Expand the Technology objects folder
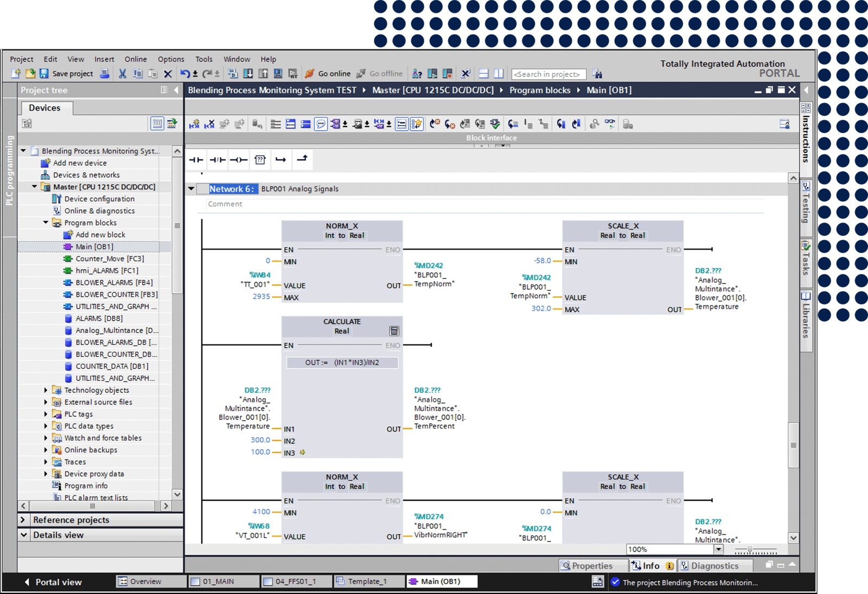The width and height of the screenshot is (868, 594). pyautogui.click(x=46, y=390)
